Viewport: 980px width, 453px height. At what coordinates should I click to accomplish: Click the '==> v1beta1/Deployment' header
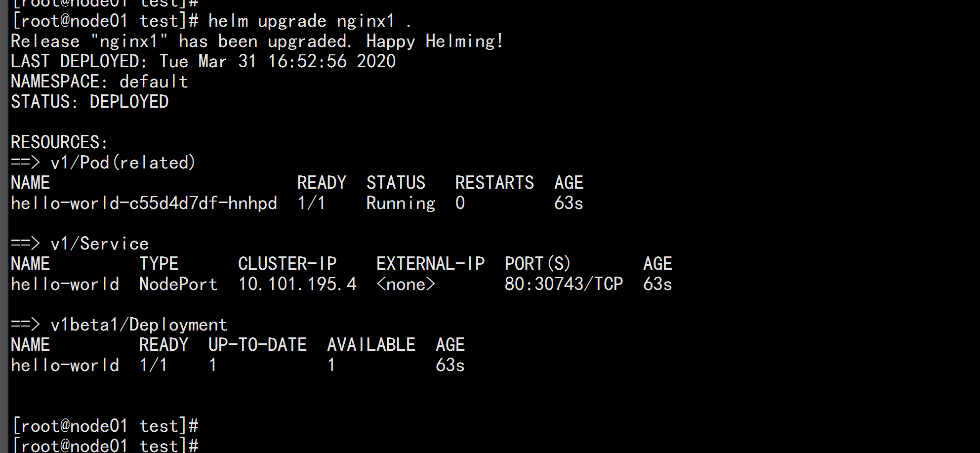119,325
